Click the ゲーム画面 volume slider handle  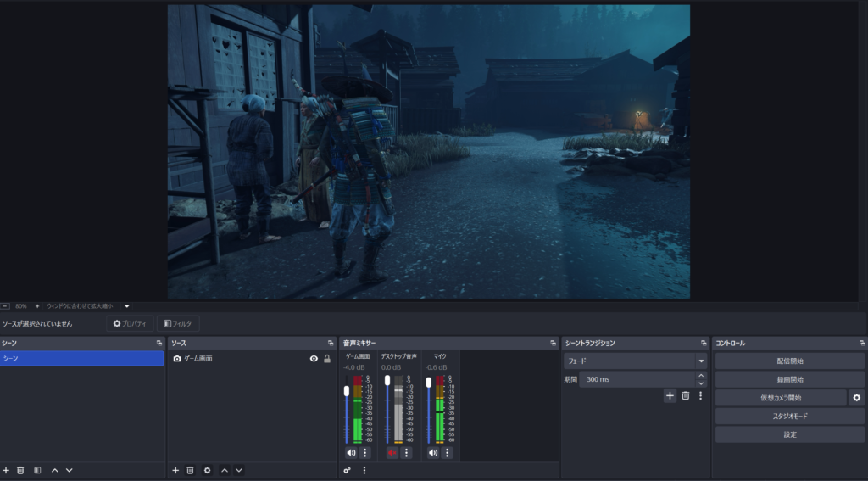[346, 391]
